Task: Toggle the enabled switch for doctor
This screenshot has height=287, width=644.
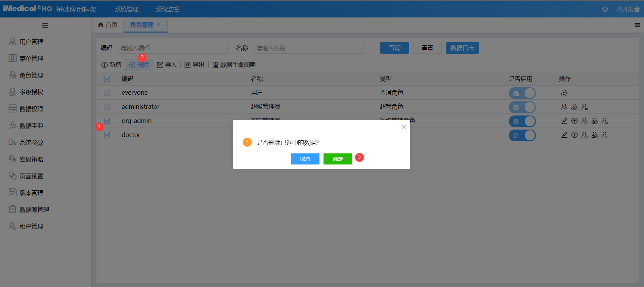Action: pos(522,135)
